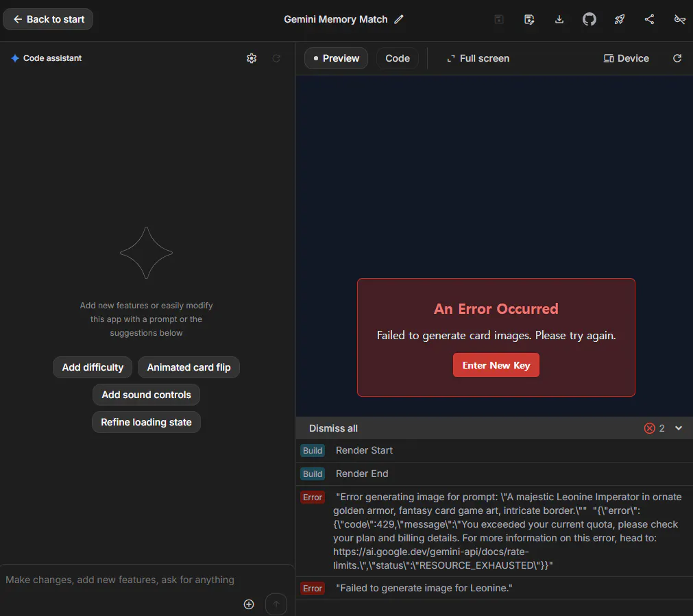Click the Error badge on the quota exceeded message

click(x=313, y=497)
